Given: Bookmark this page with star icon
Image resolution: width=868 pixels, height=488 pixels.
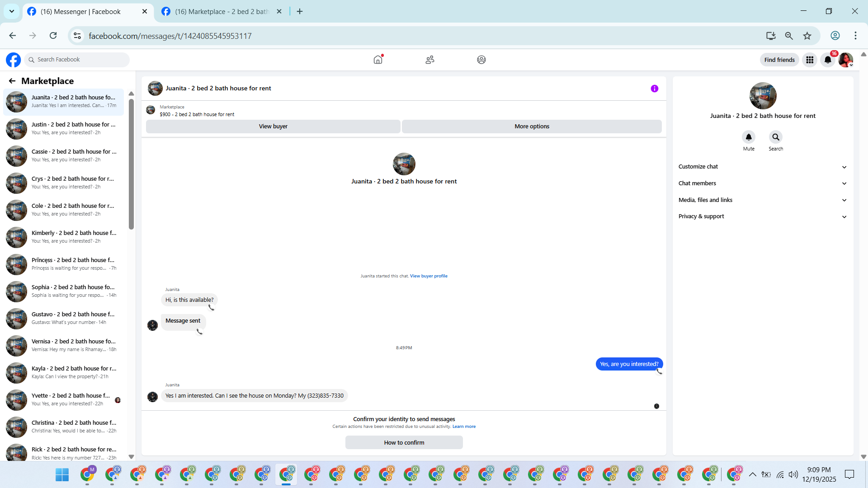Looking at the screenshot, I should tap(807, 36).
